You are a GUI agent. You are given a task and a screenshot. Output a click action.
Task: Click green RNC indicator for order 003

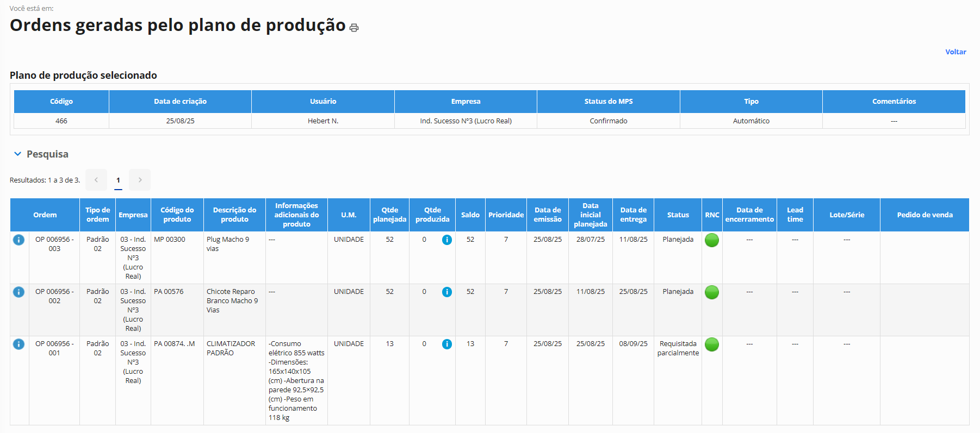tap(711, 240)
